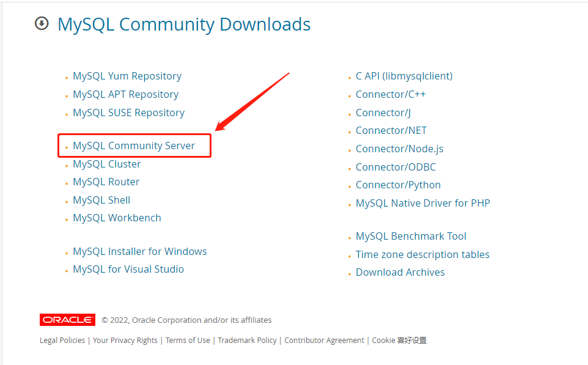Visit the Download Archives page

point(400,272)
